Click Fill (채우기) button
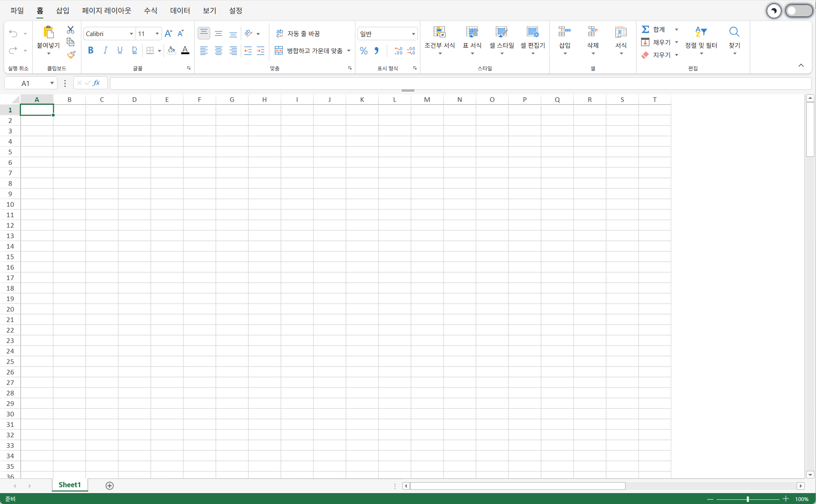The height and width of the screenshot is (504, 816). (x=656, y=42)
